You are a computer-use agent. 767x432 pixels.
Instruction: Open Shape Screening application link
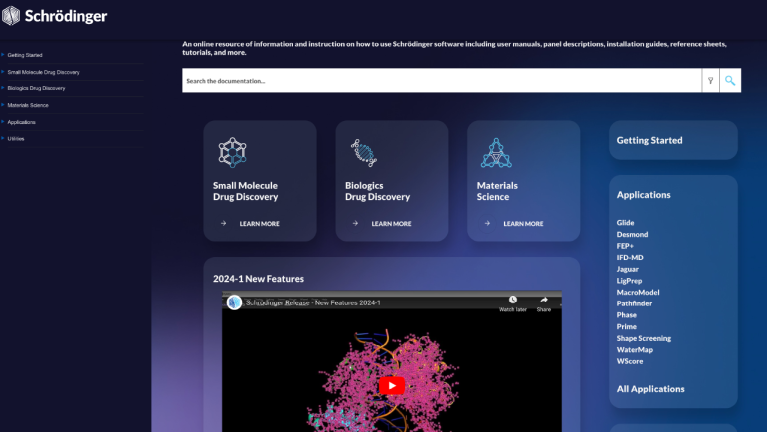[643, 338]
